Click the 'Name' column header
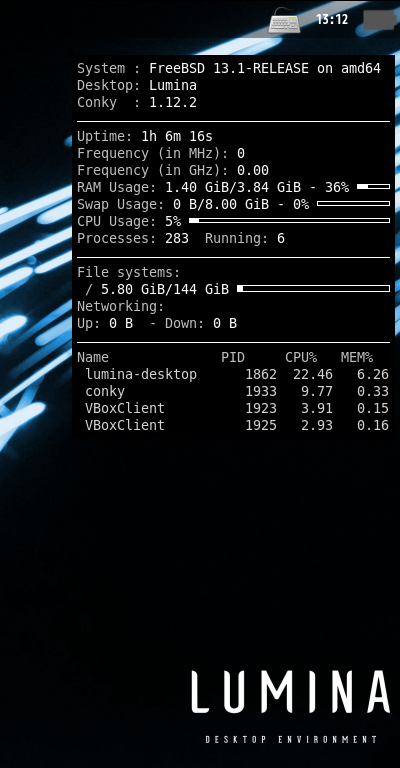This screenshot has height=768, width=400. 93,358
